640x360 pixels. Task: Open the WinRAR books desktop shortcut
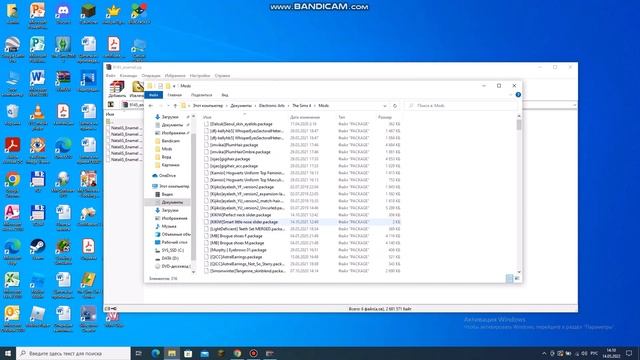(x=63, y=81)
